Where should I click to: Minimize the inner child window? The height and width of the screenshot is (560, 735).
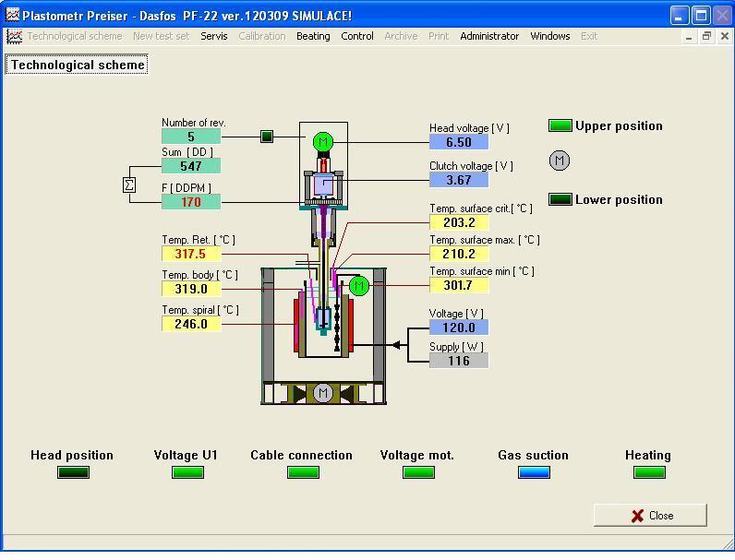click(689, 37)
